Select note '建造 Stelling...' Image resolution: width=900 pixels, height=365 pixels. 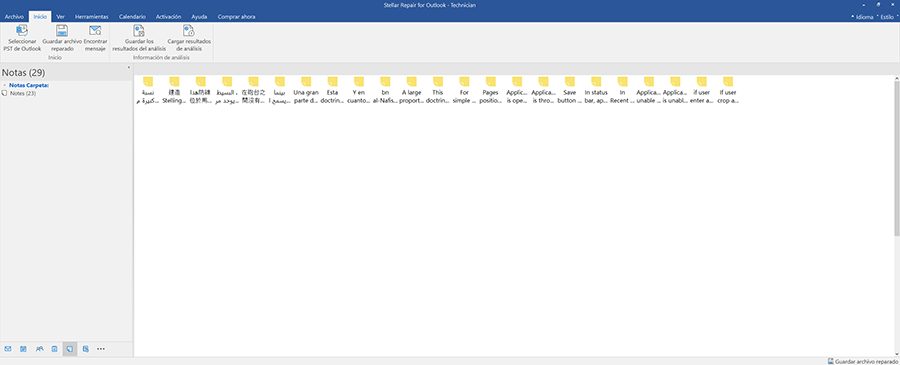click(174, 90)
